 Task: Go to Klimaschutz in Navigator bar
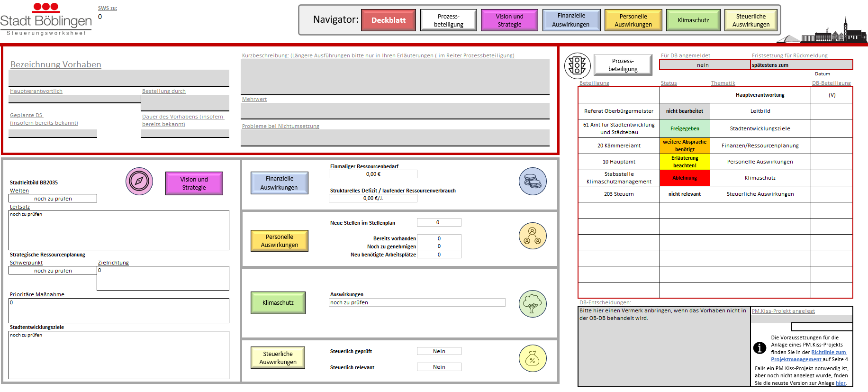pos(693,20)
